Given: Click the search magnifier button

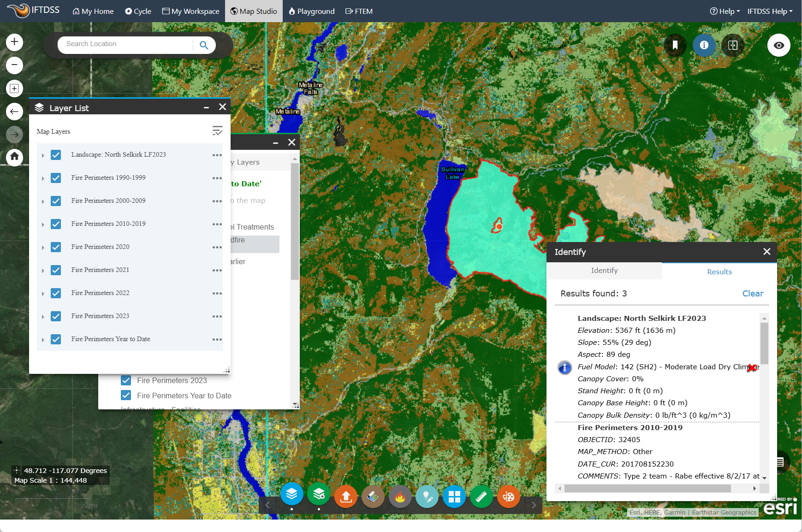Looking at the screenshot, I should point(204,45).
